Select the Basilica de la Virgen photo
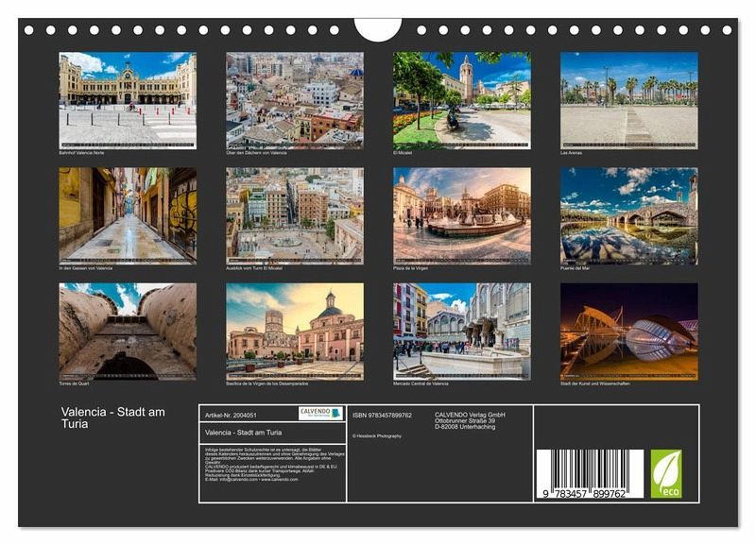The height and width of the screenshot is (545, 756). pos(295,331)
